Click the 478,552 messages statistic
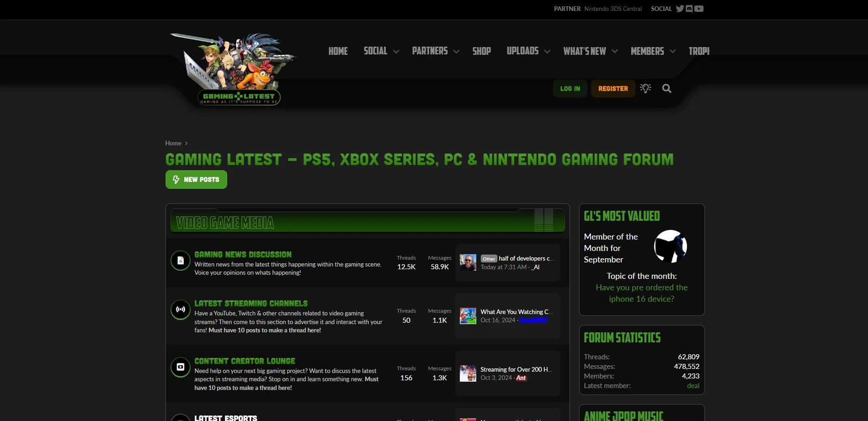 coord(687,367)
